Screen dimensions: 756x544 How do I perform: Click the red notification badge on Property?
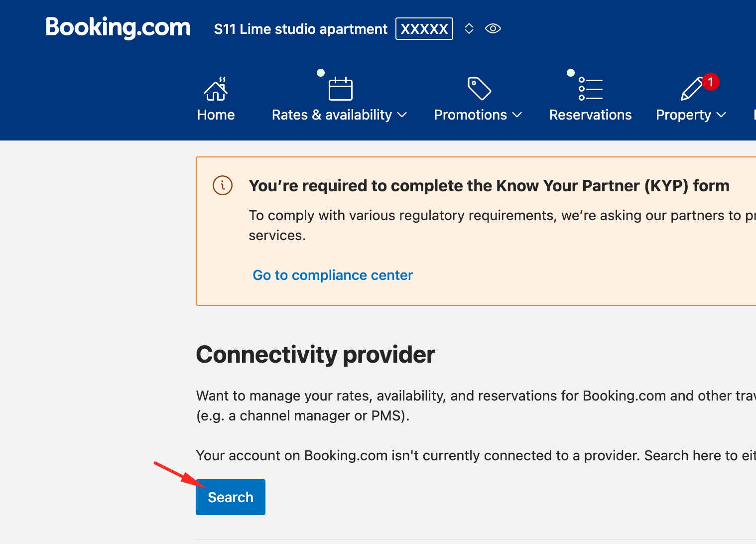(711, 82)
